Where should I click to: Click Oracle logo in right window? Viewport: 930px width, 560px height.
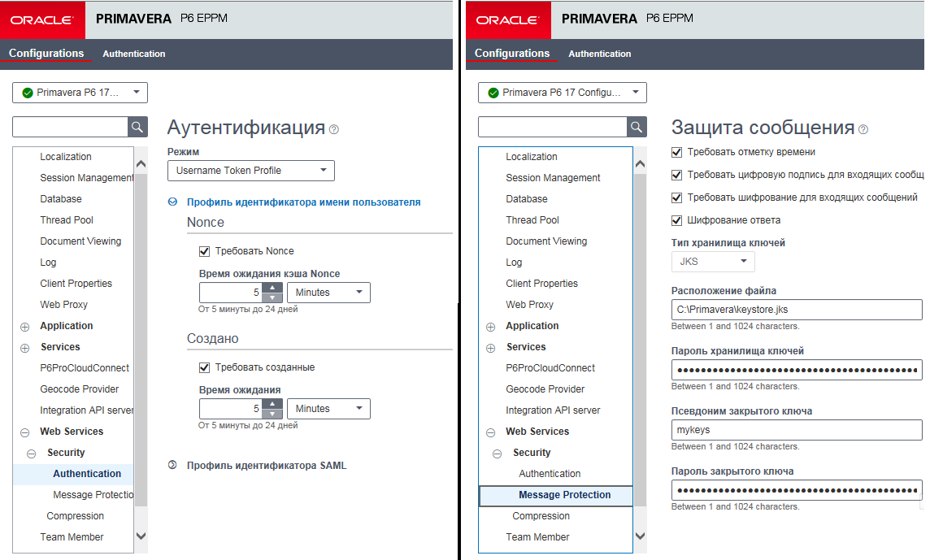coord(508,20)
